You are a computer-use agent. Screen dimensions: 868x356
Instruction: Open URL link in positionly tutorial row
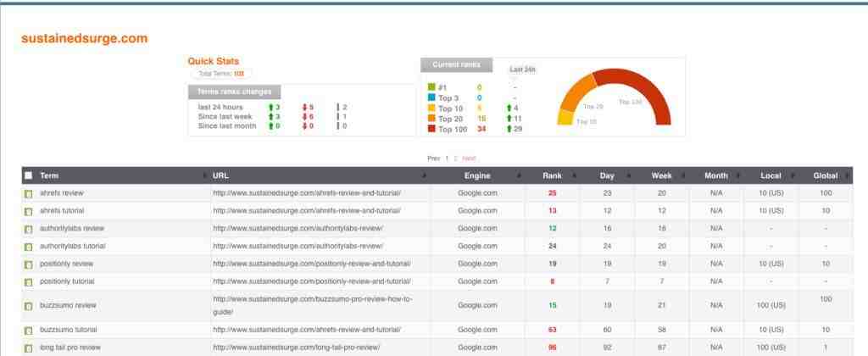[x=312, y=281]
